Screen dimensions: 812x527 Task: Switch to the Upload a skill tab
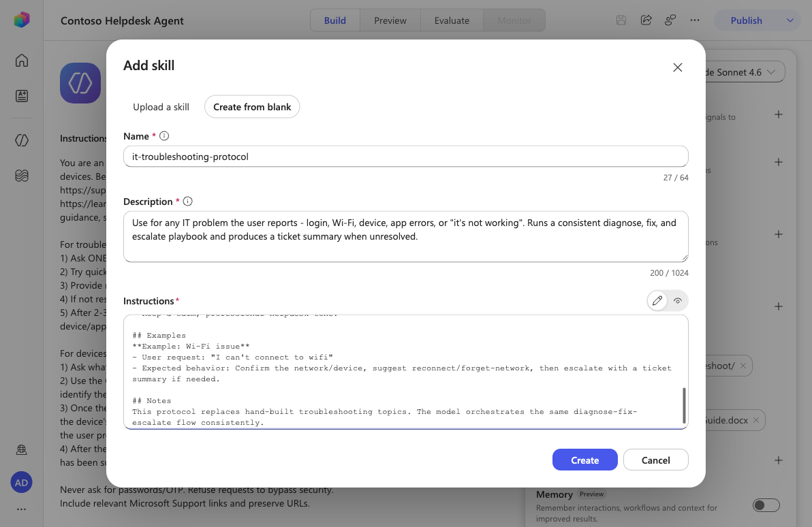(161, 107)
